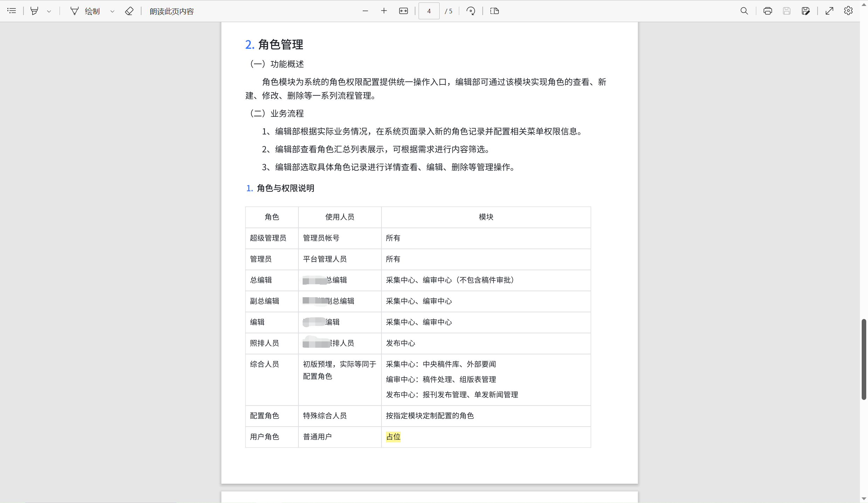Click the 超级管理员 table cell
The height and width of the screenshot is (503, 868).
[x=272, y=238]
